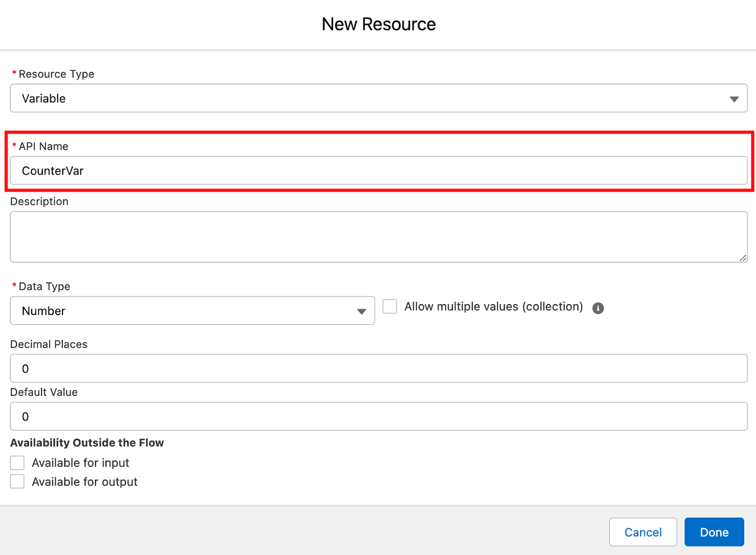This screenshot has height=555, width=756.
Task: Click the Resource Type dropdown chevron
Action: 734,98
